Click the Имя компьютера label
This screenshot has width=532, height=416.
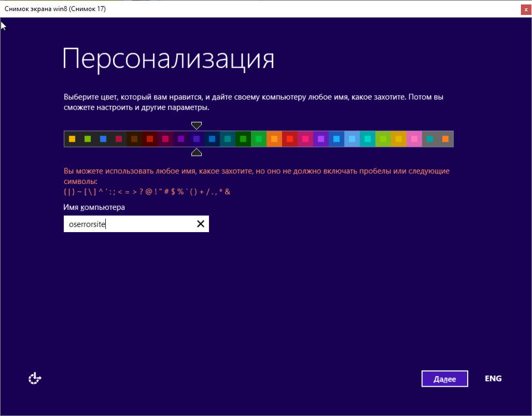tap(94, 207)
